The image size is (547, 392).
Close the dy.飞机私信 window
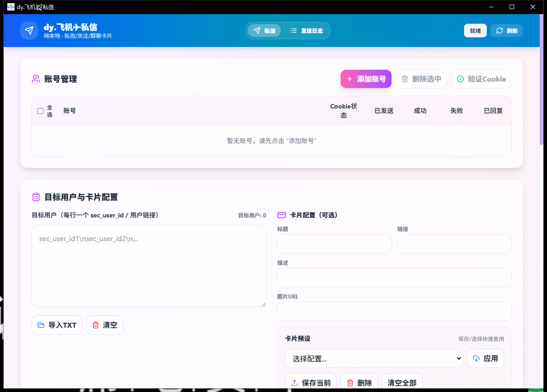pyautogui.click(x=533, y=7)
